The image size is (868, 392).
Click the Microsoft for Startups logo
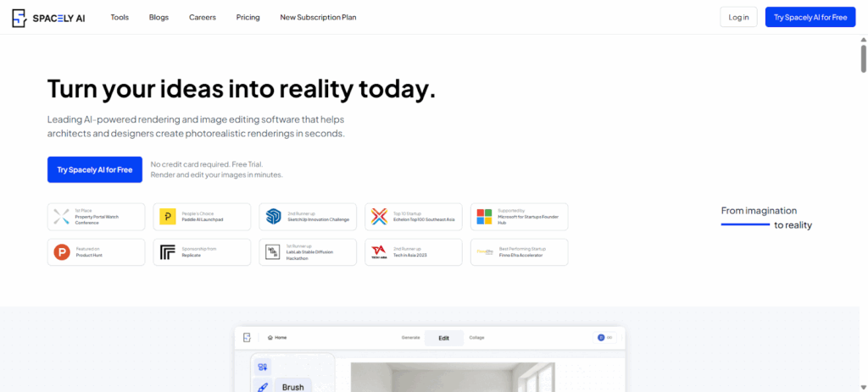click(483, 217)
